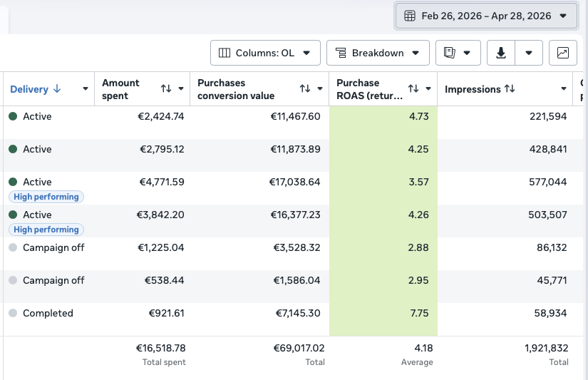Image resolution: width=588 pixels, height=380 pixels.
Task: Open the Columns: OL dropdown
Action: (265, 53)
